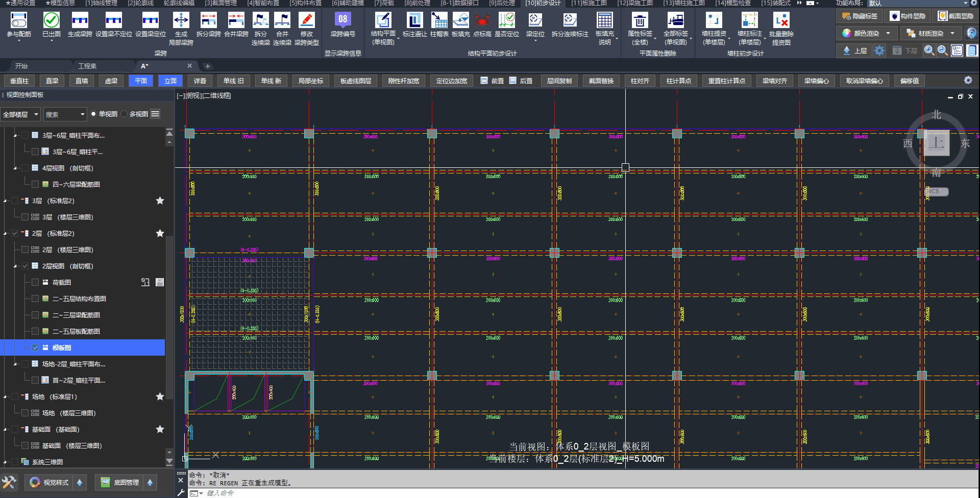980x498 pixels.
Task: Click the 生成梁跨 tool icon
Action: point(80,21)
